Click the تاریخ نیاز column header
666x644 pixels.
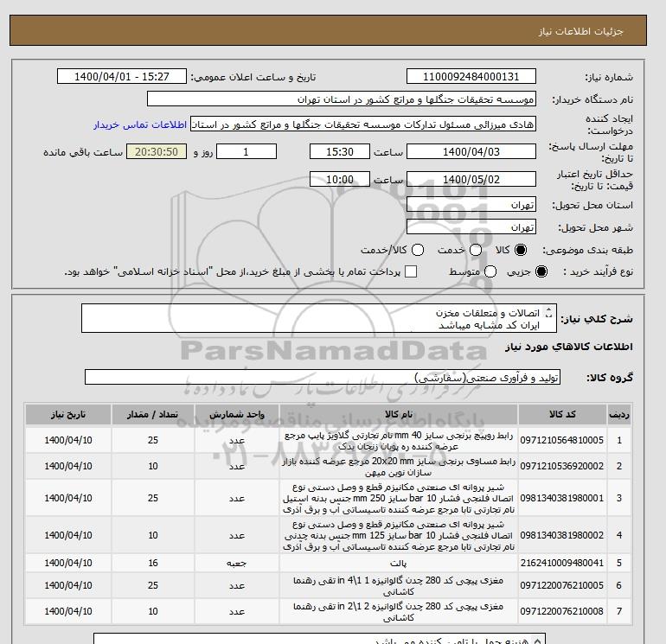68,414
